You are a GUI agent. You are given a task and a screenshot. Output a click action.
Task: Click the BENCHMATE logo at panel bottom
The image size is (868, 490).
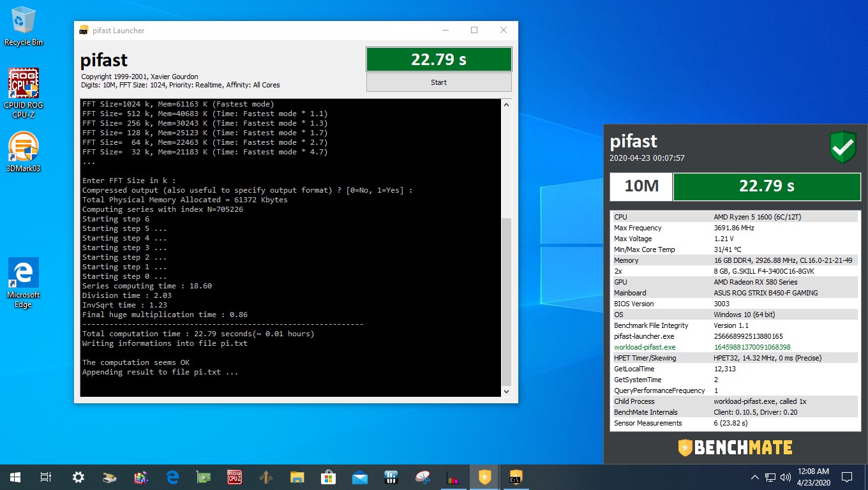pyautogui.click(x=735, y=447)
